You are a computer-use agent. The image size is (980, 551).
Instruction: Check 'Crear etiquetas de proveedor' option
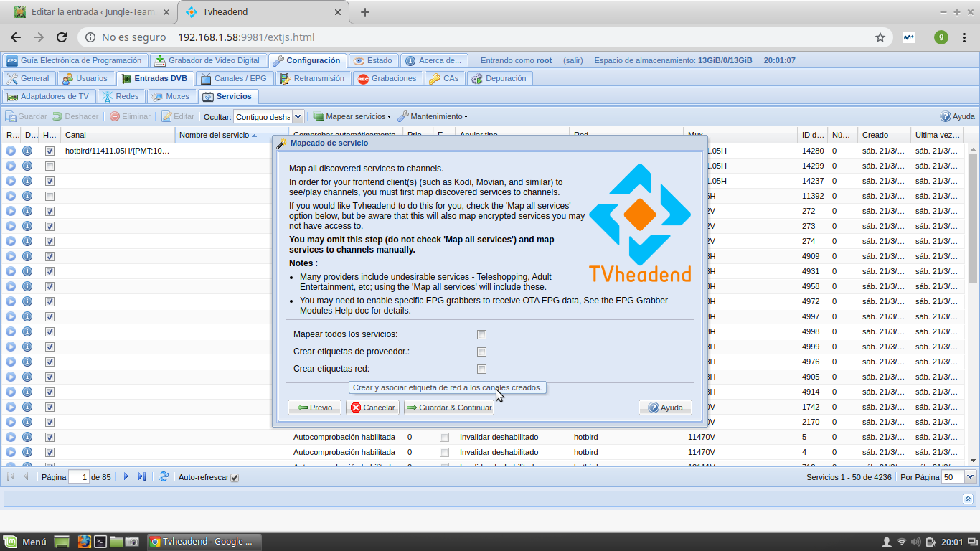481,352
